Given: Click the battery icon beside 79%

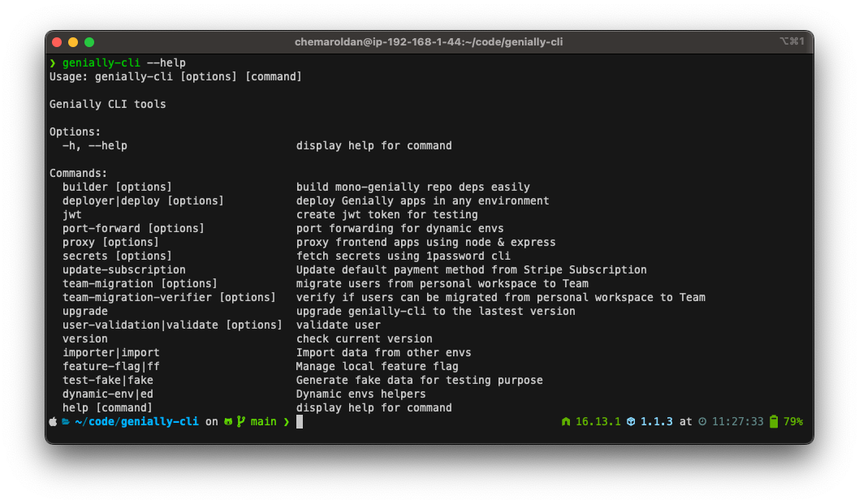Looking at the screenshot, I should pos(774,421).
